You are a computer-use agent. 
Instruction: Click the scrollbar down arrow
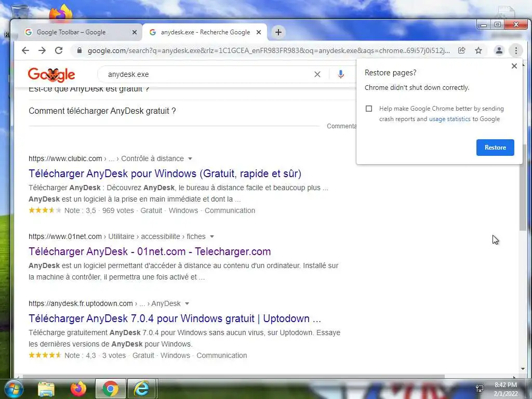click(x=523, y=369)
